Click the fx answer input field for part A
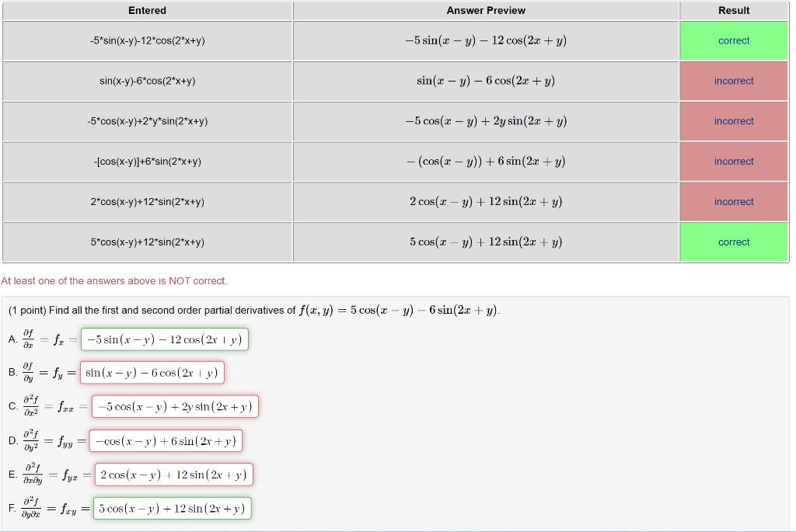This screenshot has width=796, height=532. pos(165,339)
